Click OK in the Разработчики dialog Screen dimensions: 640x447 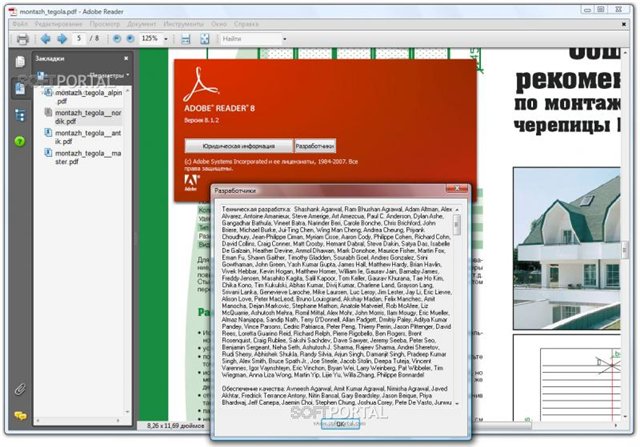click(340, 424)
